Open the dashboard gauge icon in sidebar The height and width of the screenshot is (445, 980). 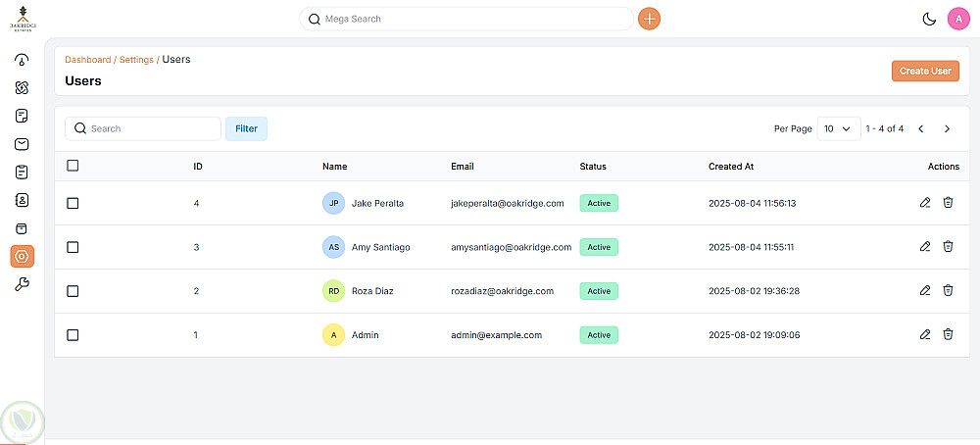(22, 60)
